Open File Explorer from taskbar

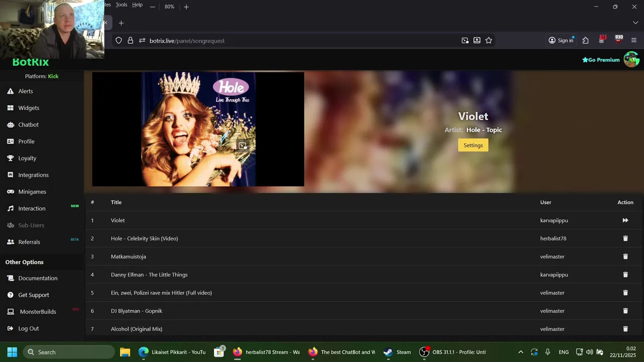(125, 352)
